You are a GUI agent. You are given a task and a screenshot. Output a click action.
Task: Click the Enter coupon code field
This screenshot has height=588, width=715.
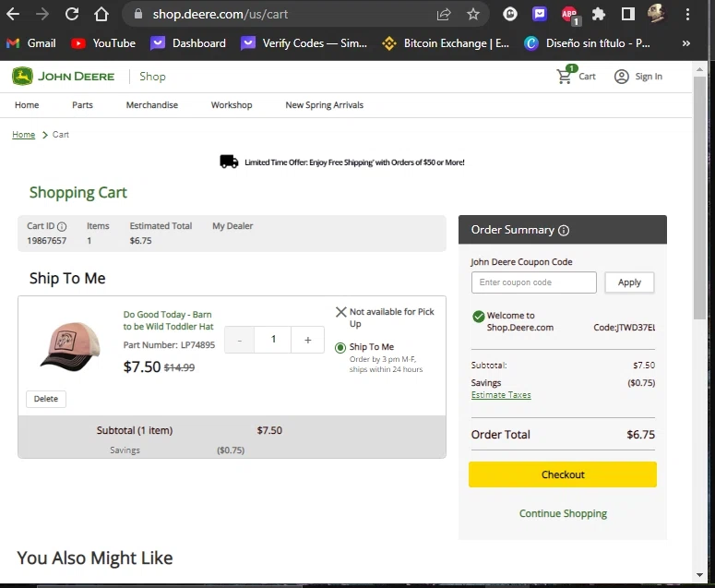tap(534, 282)
